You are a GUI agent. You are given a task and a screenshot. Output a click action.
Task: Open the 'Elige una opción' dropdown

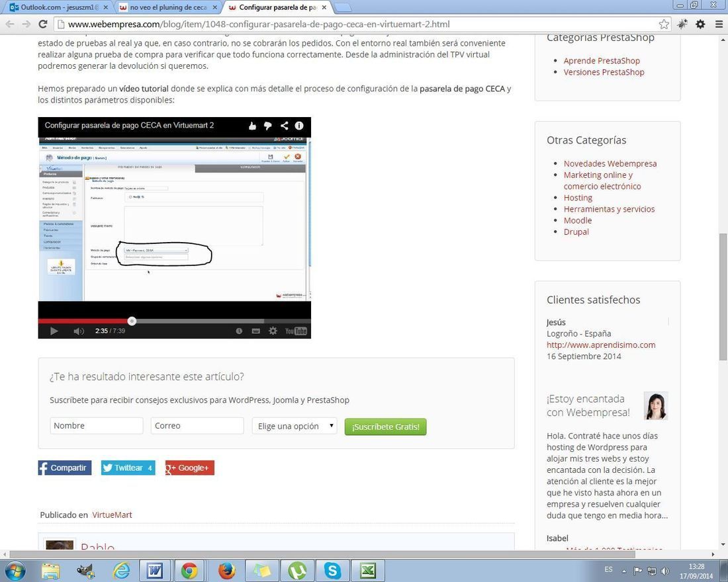tap(295, 426)
